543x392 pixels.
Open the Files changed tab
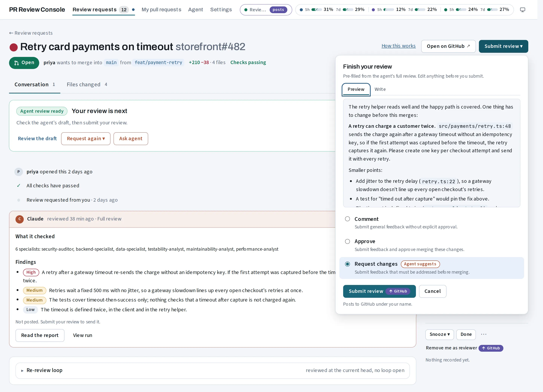click(87, 84)
